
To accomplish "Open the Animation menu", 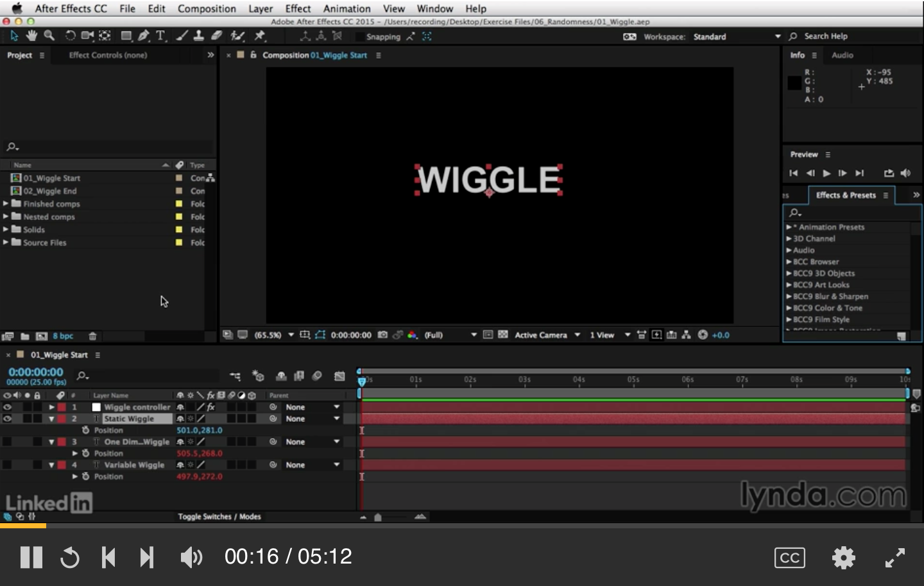I will [346, 8].
